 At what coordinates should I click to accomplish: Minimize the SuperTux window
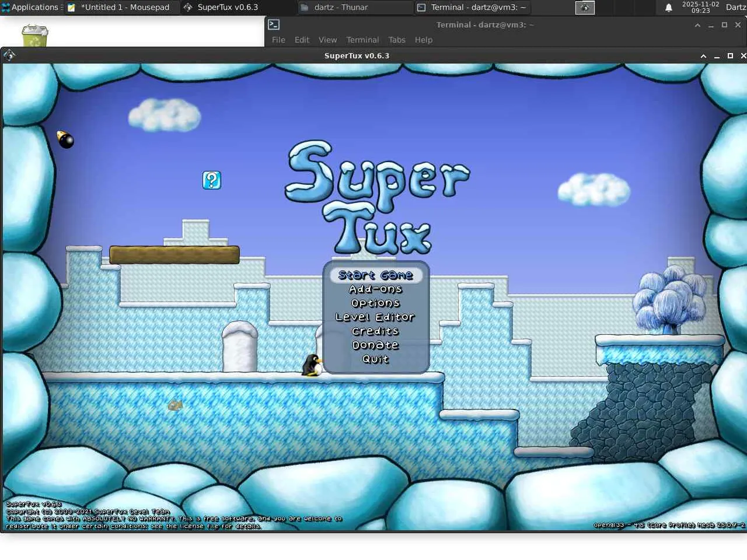point(717,56)
